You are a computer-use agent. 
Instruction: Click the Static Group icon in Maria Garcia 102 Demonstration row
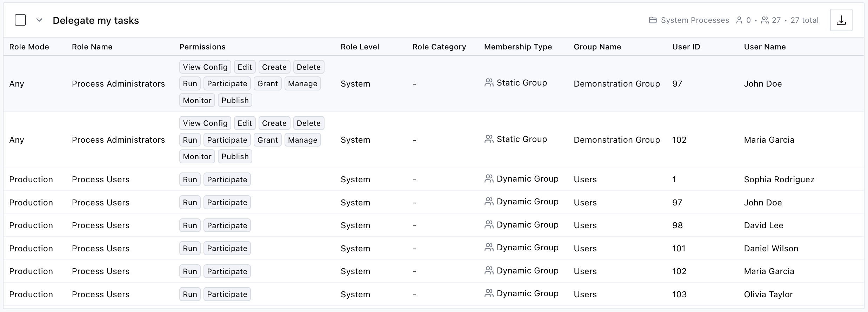[489, 139]
